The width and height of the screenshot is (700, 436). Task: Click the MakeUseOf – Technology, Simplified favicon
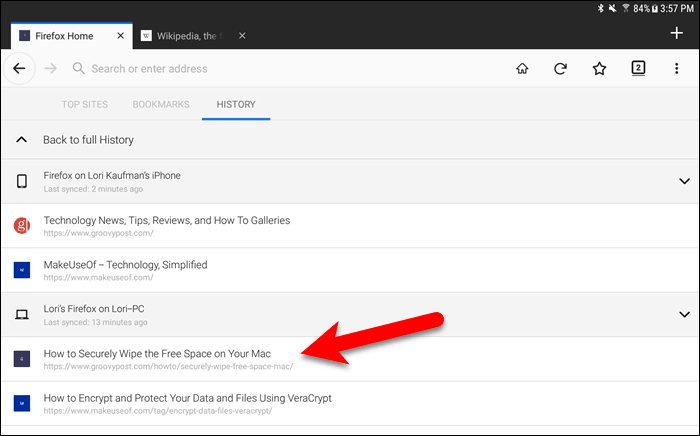coord(22,270)
